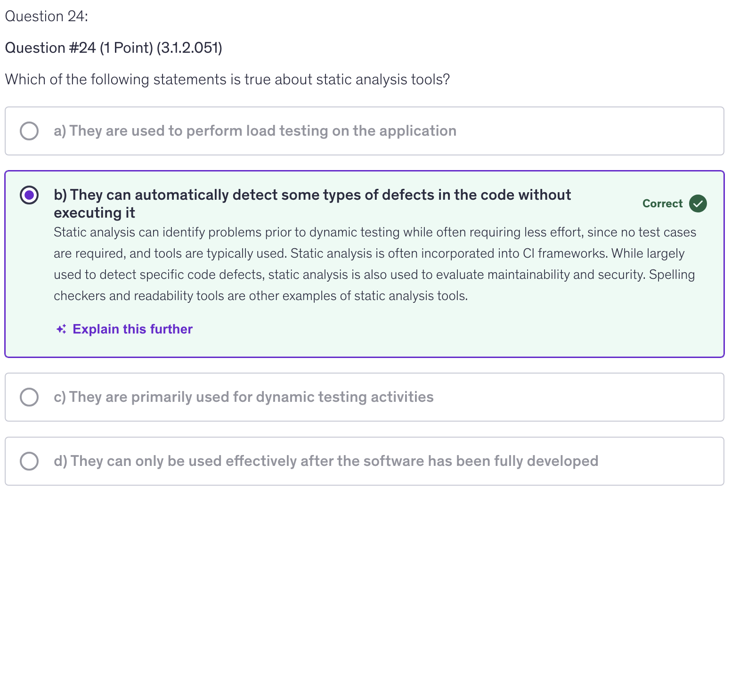
Task: Open Explain this further link
Action: coord(132,329)
